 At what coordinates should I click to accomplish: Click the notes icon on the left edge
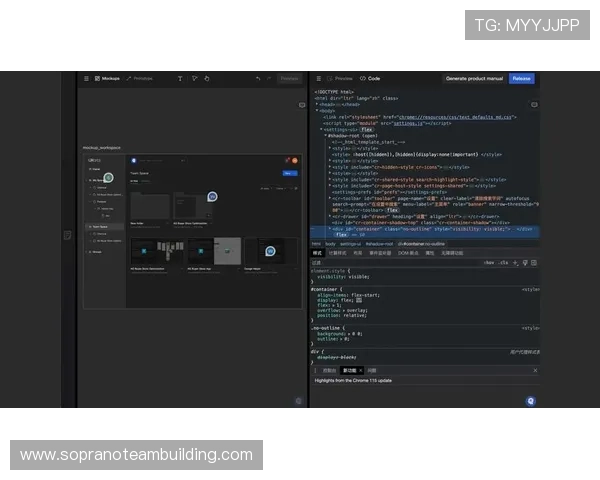pos(67,235)
